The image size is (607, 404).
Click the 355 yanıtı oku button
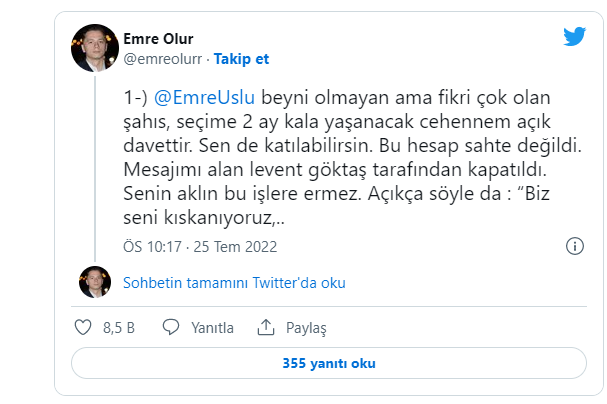[x=329, y=363]
